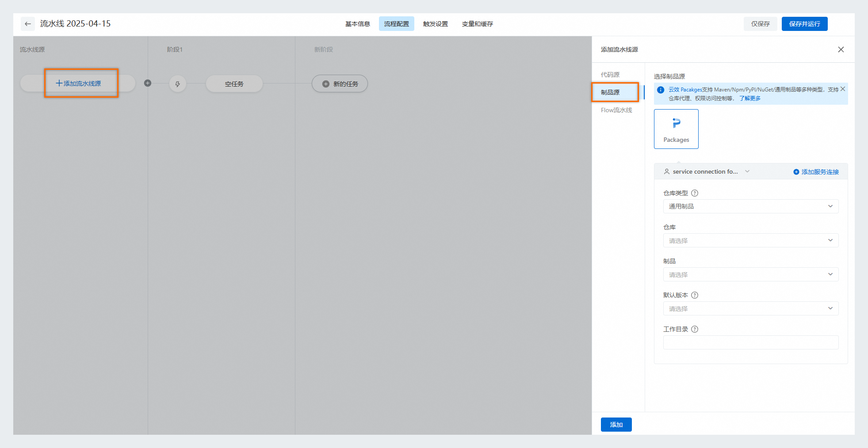The height and width of the screenshot is (448, 868).
Task: Switch to the 基本信息 tab
Action: (x=358, y=24)
